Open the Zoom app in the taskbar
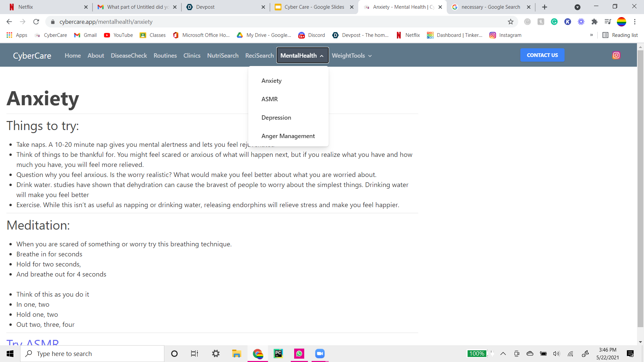644x362 pixels. pos(320,354)
